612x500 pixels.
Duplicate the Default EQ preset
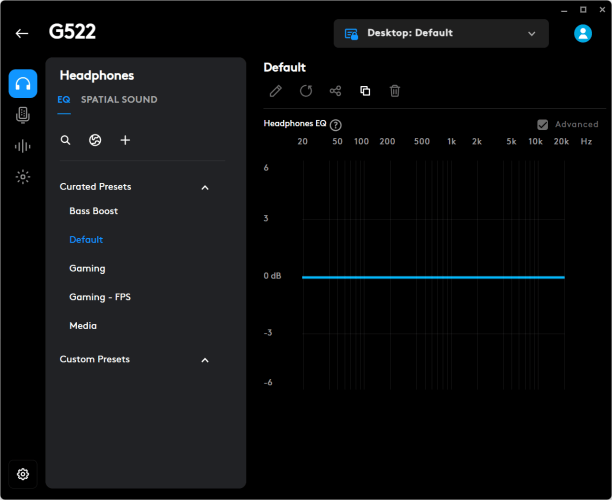point(365,91)
